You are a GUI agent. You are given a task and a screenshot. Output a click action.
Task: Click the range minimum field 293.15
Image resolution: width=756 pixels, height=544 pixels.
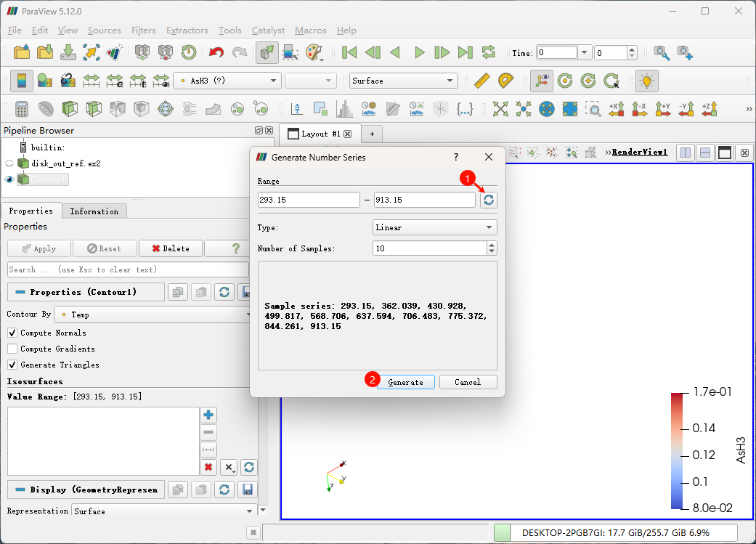coord(308,200)
